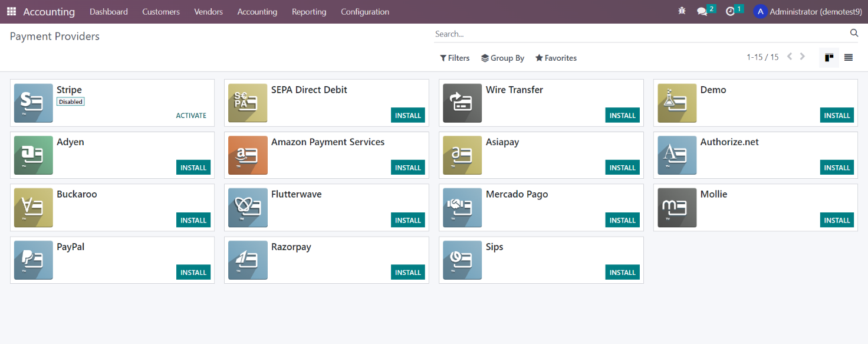
Task: Click the Stripe provider logo
Action: click(x=34, y=103)
